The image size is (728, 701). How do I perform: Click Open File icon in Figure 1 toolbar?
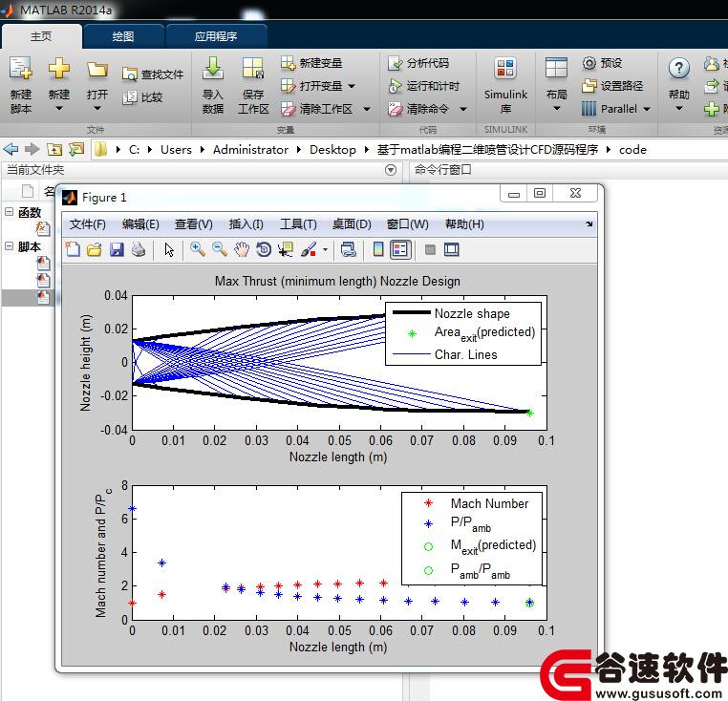click(95, 250)
